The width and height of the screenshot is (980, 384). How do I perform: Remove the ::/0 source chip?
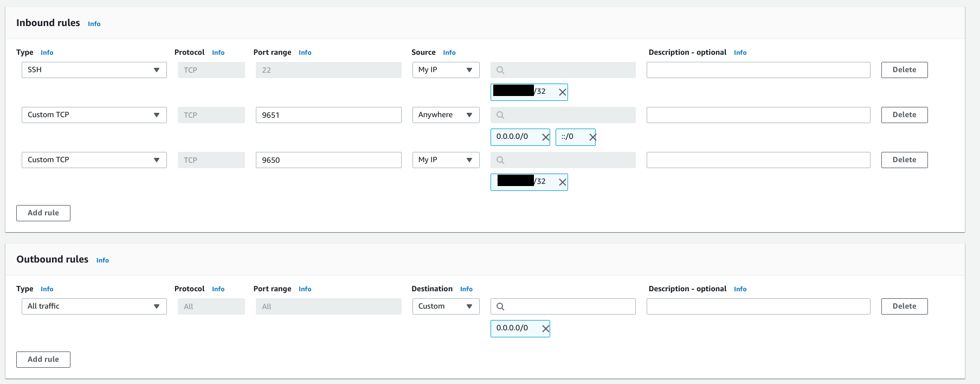pyautogui.click(x=592, y=137)
